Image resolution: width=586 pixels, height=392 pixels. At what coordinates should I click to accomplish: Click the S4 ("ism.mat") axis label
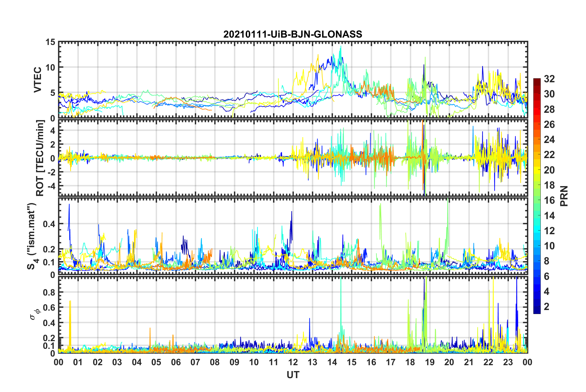pos(32,236)
